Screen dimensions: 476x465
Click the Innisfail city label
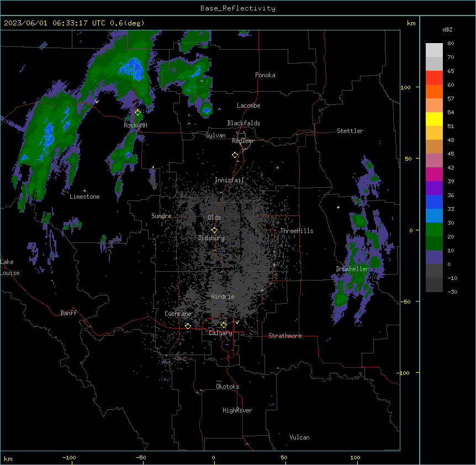point(229,180)
